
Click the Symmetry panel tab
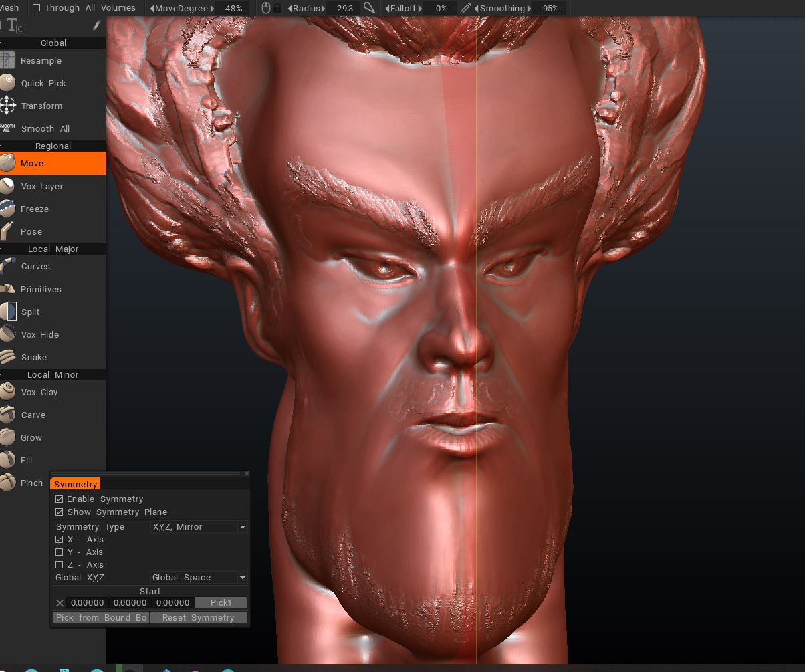point(76,484)
